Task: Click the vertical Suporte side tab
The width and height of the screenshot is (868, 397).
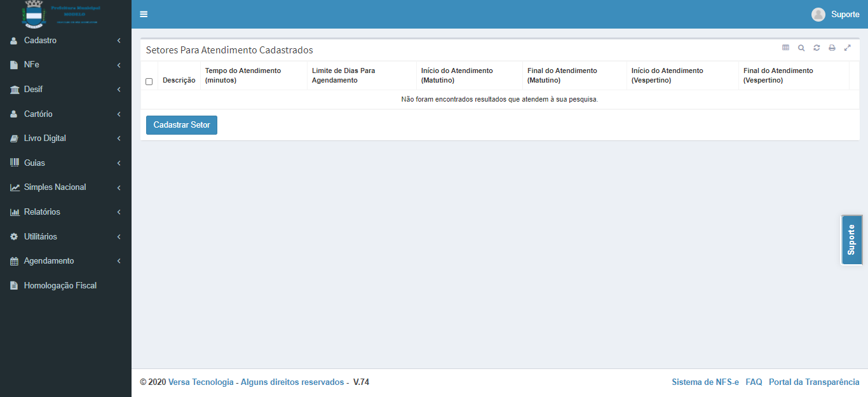Action: point(851,239)
